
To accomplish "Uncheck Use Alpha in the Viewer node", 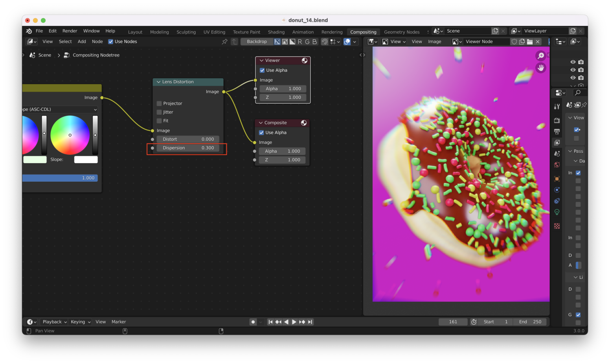I will (x=262, y=70).
